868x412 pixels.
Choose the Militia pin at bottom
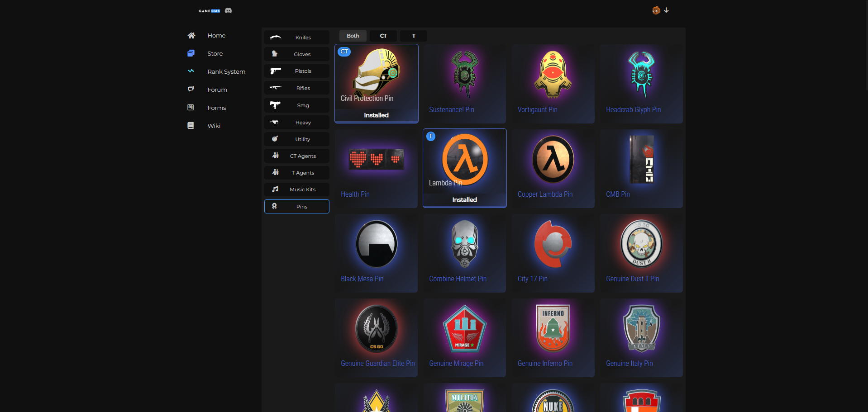click(x=465, y=398)
